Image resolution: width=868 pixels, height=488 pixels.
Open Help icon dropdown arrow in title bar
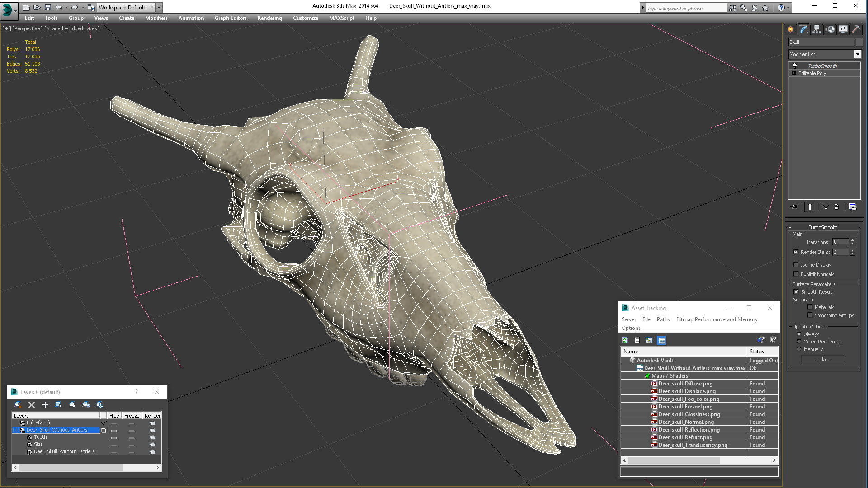788,8
